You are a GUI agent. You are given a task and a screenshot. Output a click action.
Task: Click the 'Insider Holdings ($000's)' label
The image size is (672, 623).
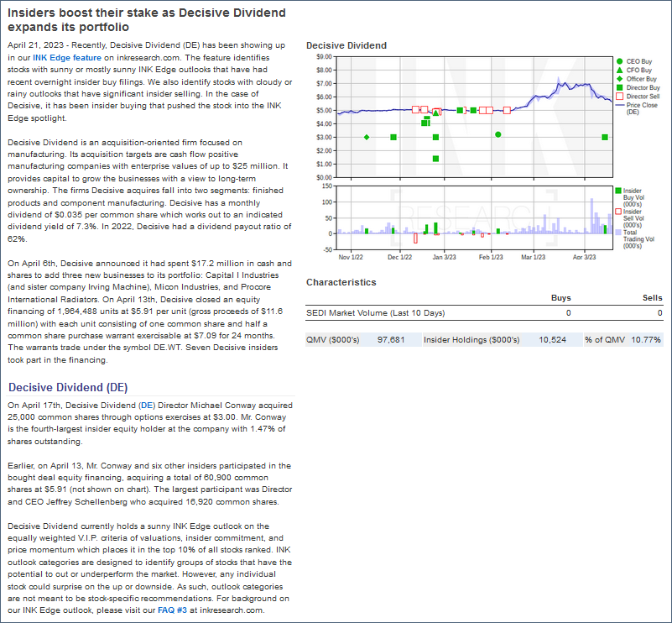471,340
